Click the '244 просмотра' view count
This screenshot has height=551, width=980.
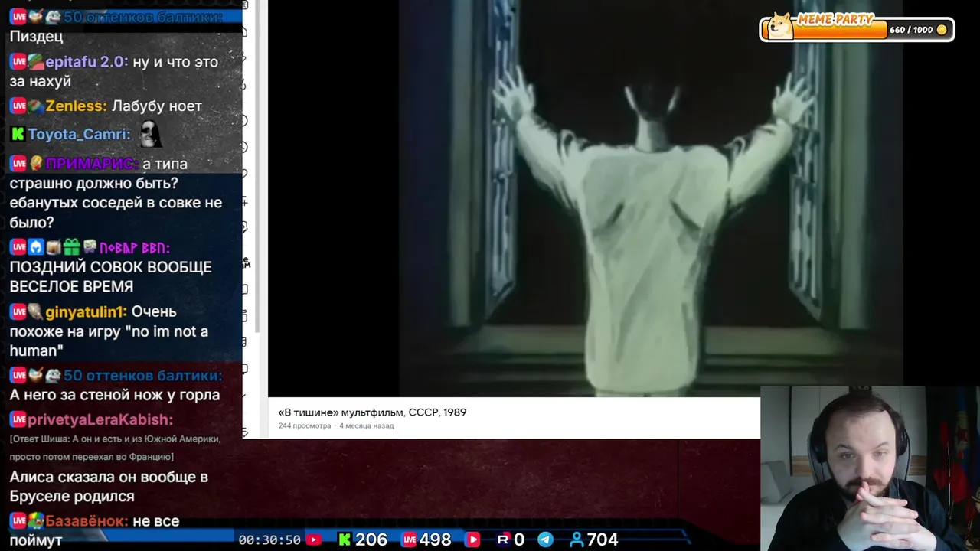[305, 425]
